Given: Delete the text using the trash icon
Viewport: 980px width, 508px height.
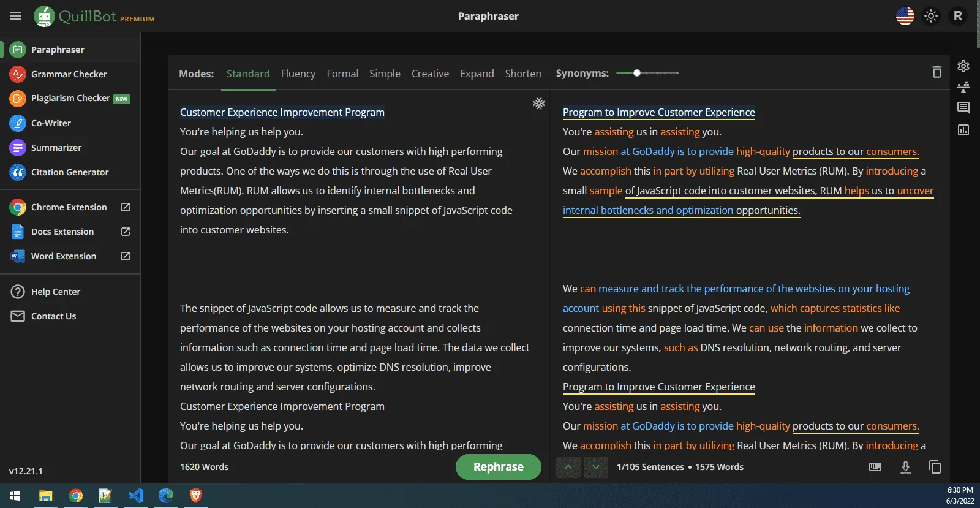Looking at the screenshot, I should coord(937,72).
